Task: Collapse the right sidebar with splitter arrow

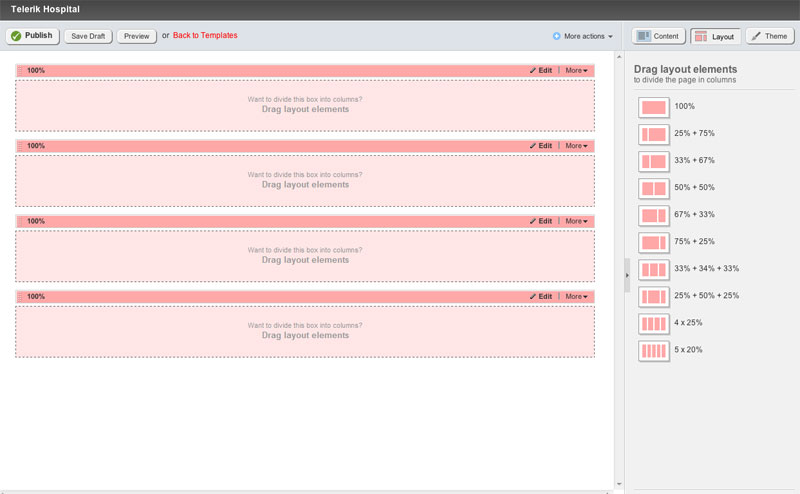Action: click(627, 274)
